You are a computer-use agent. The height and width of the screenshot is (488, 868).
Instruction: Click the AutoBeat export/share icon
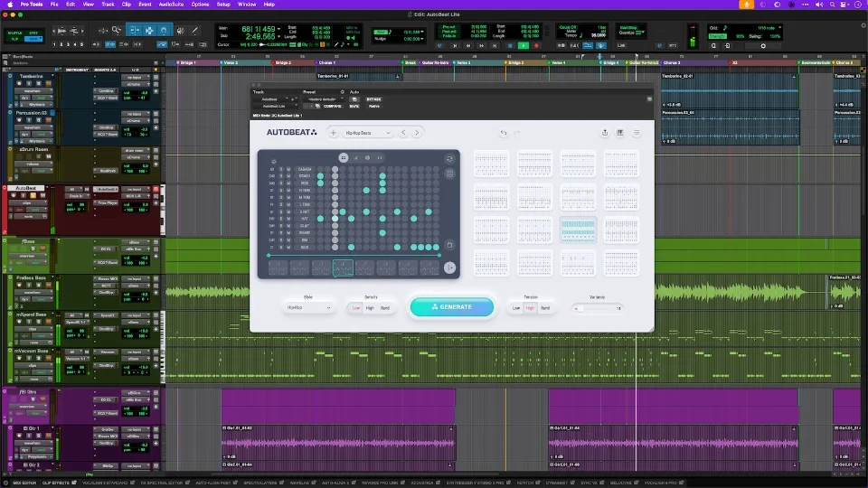click(x=604, y=133)
